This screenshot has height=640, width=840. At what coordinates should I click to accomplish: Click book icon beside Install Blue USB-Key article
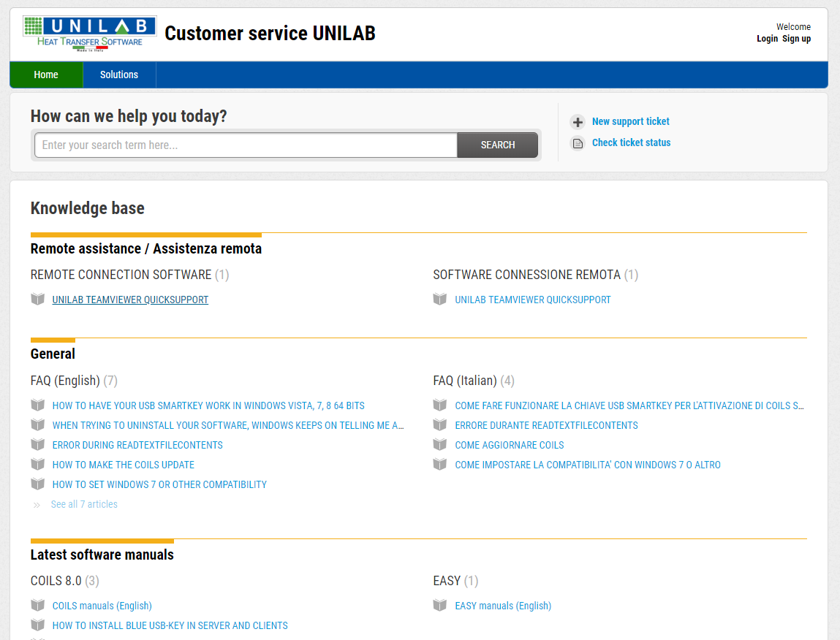click(37, 625)
